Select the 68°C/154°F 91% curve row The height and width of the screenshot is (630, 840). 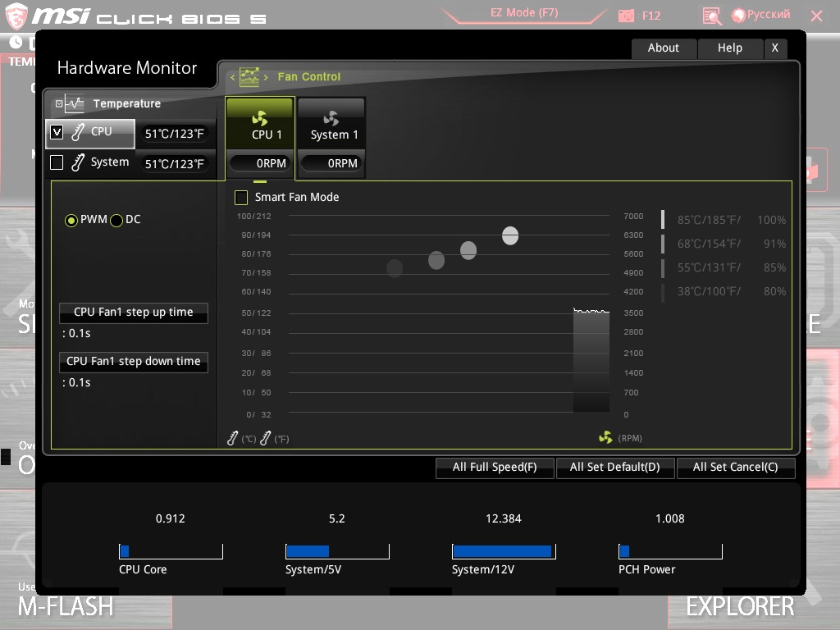(724, 244)
